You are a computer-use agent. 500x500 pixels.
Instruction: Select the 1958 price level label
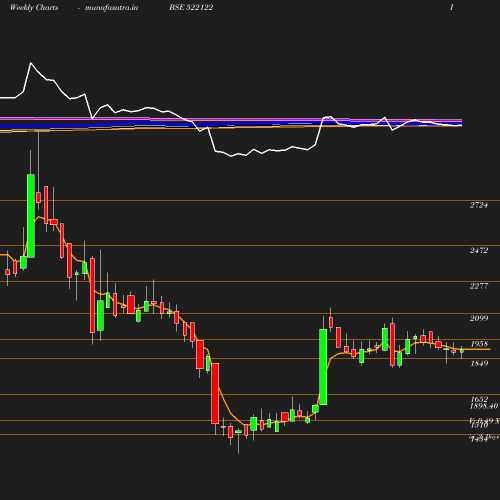click(x=479, y=344)
